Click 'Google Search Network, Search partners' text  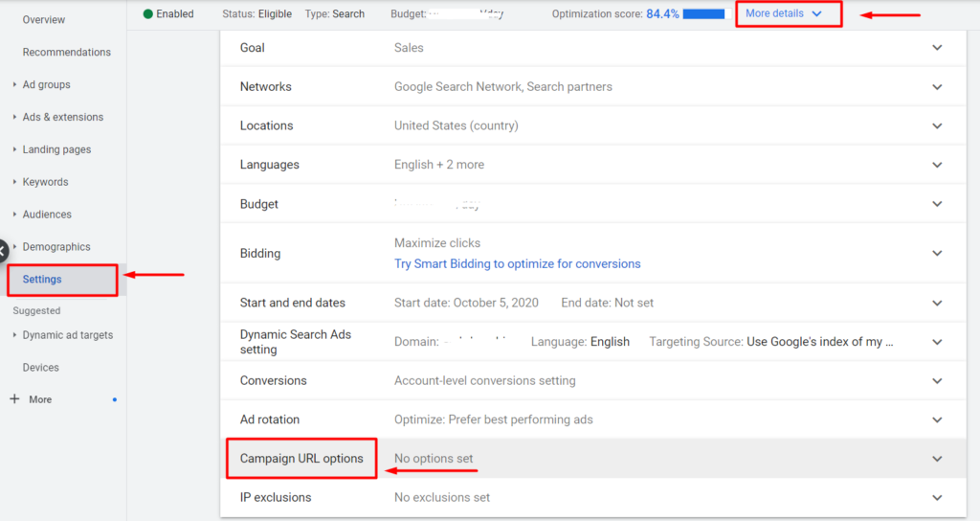[503, 87]
